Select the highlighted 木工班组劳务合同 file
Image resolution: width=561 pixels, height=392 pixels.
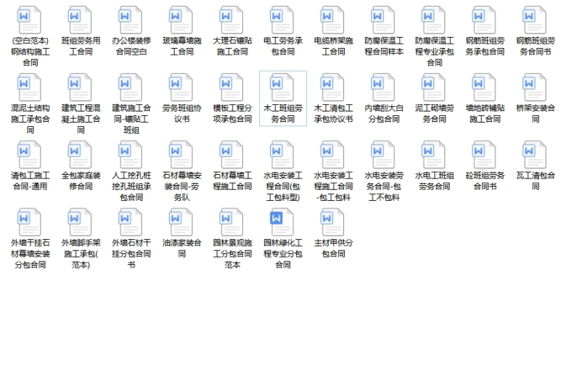pos(282,88)
